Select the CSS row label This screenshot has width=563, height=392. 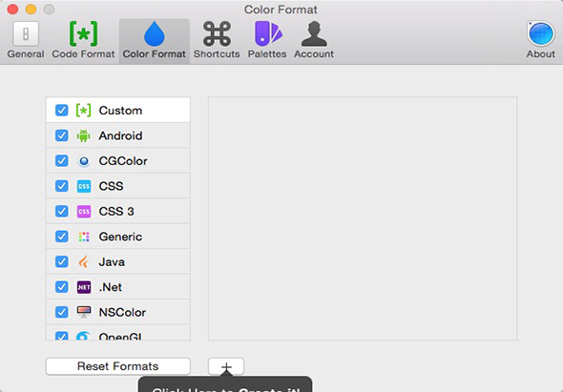(111, 186)
